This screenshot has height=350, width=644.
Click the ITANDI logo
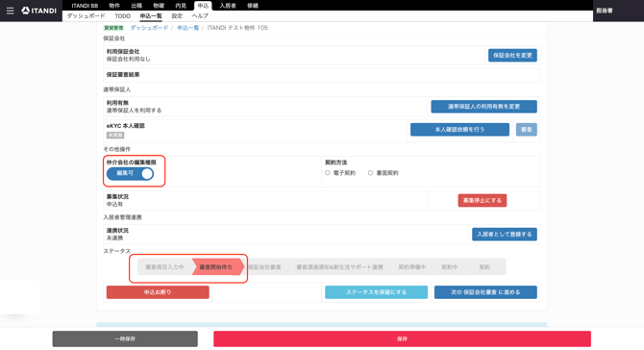point(39,11)
